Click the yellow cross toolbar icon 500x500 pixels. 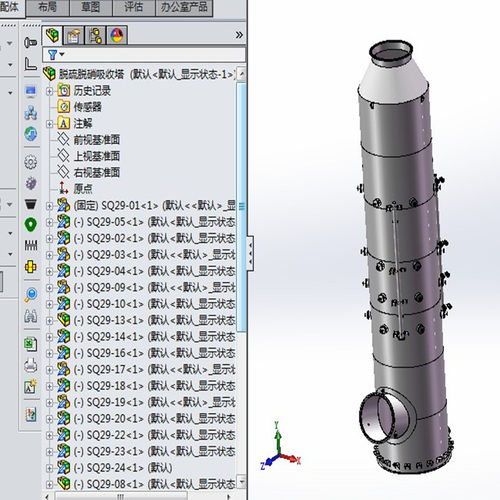pyautogui.click(x=31, y=267)
